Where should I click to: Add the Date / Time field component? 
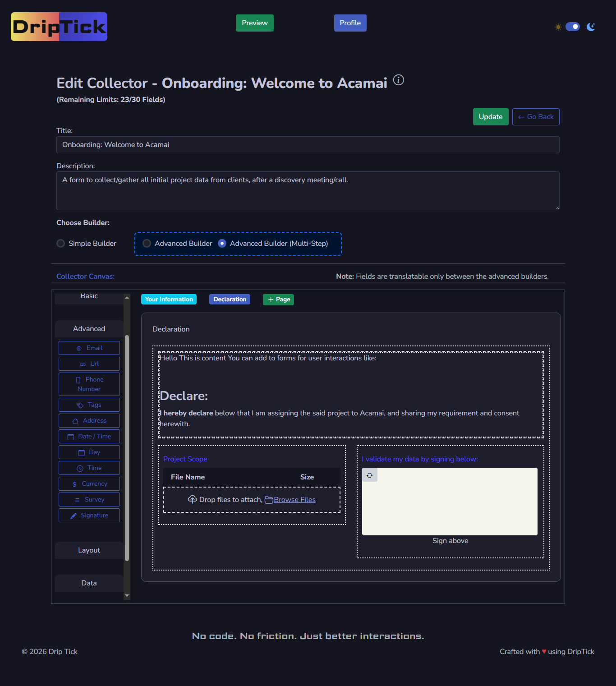89,437
